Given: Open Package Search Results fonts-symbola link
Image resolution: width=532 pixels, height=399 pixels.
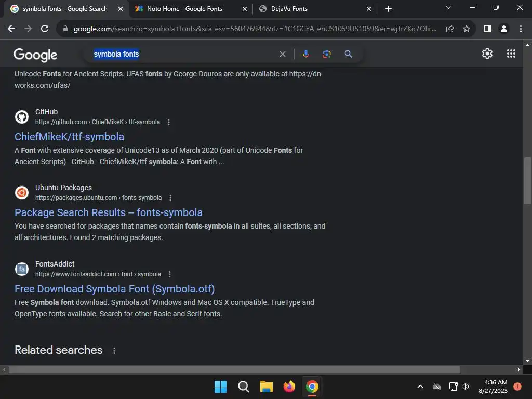Looking at the screenshot, I should 109,212.
